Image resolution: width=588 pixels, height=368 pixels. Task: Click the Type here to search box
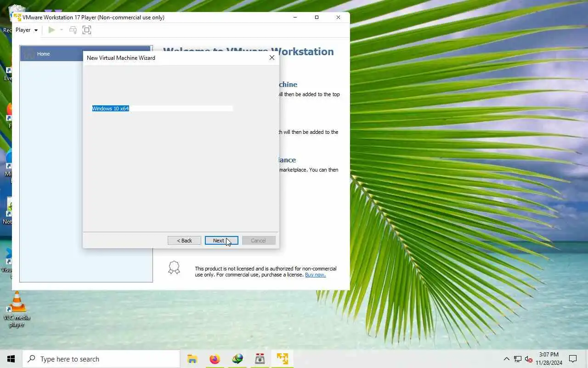click(x=101, y=359)
